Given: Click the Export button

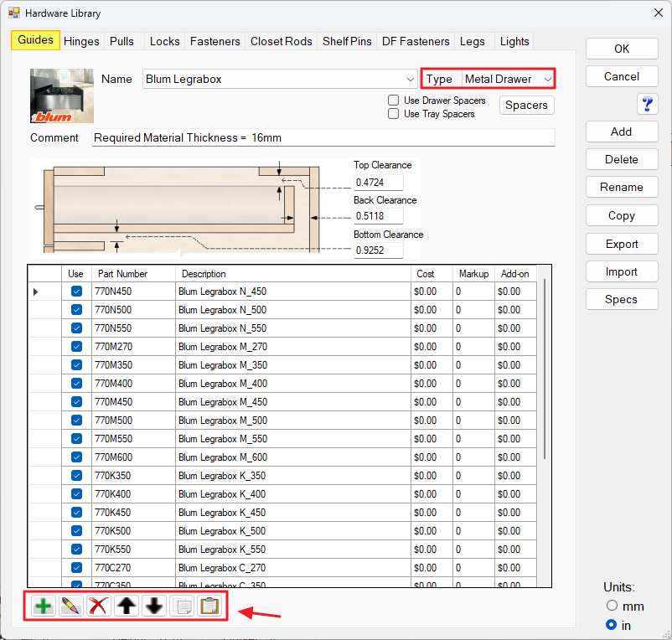Looking at the screenshot, I should pos(622,244).
